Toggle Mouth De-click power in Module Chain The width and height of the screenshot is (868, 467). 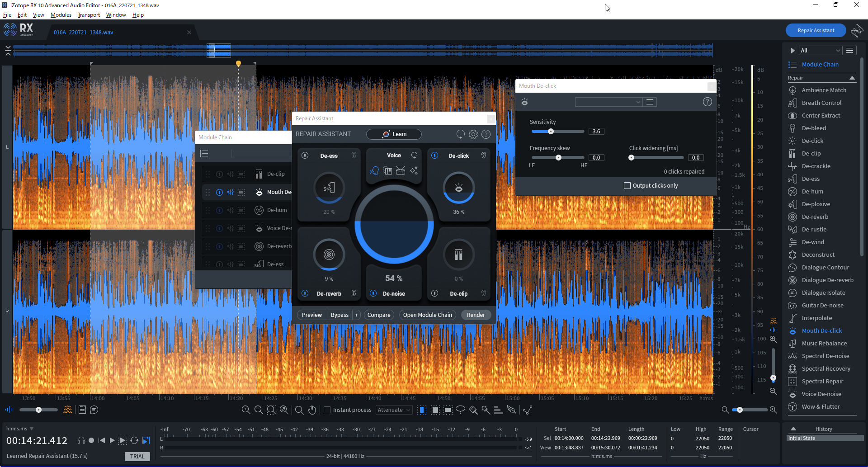(x=219, y=192)
